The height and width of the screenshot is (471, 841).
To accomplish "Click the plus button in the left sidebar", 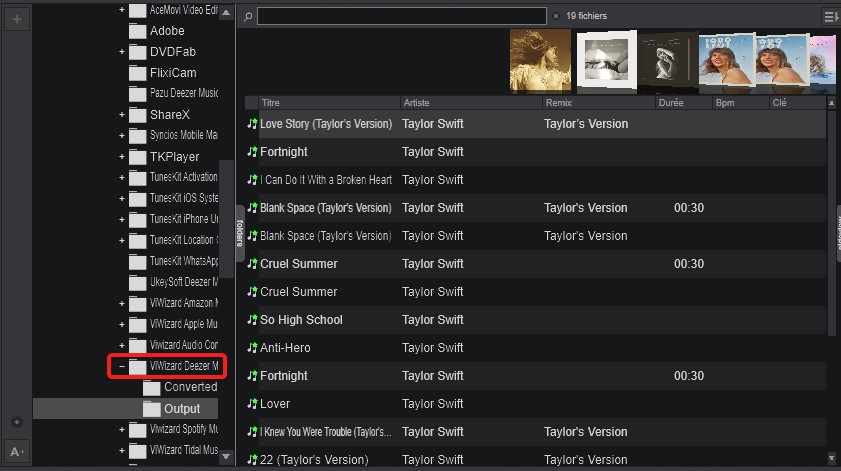I will pyautogui.click(x=17, y=19).
